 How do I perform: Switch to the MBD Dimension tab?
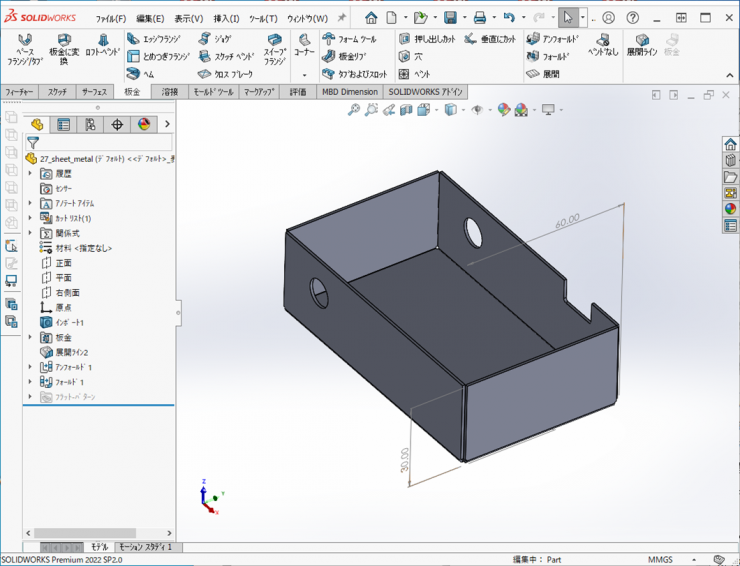click(349, 91)
